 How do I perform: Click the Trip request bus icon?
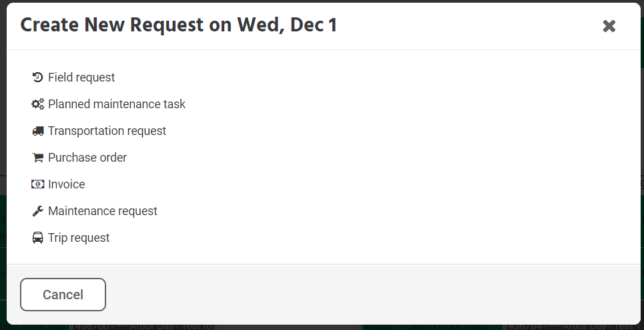point(38,238)
